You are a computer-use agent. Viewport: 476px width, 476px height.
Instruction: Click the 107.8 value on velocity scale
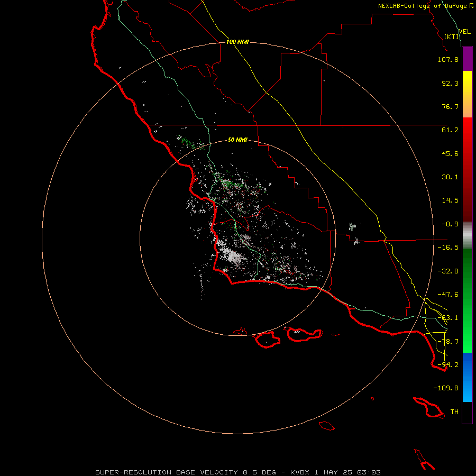pos(448,59)
